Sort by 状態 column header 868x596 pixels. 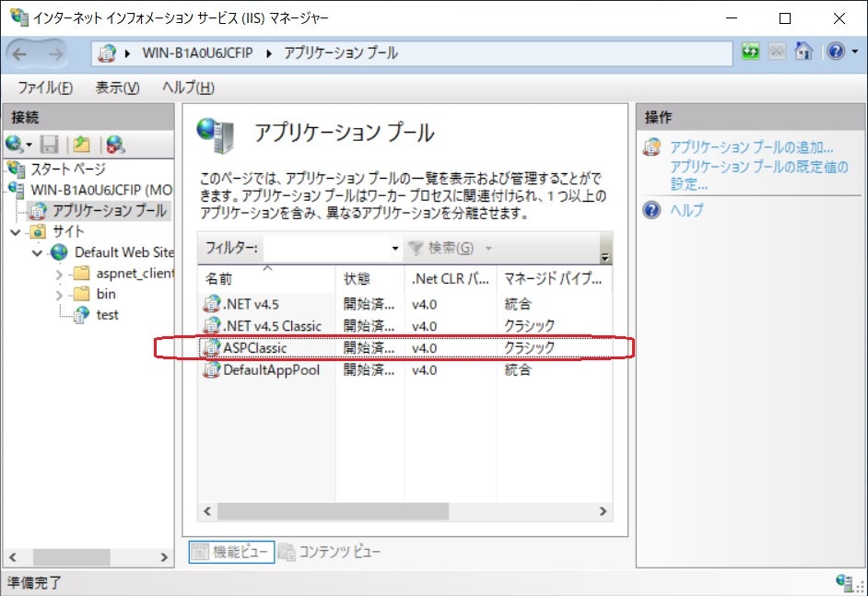click(369, 278)
